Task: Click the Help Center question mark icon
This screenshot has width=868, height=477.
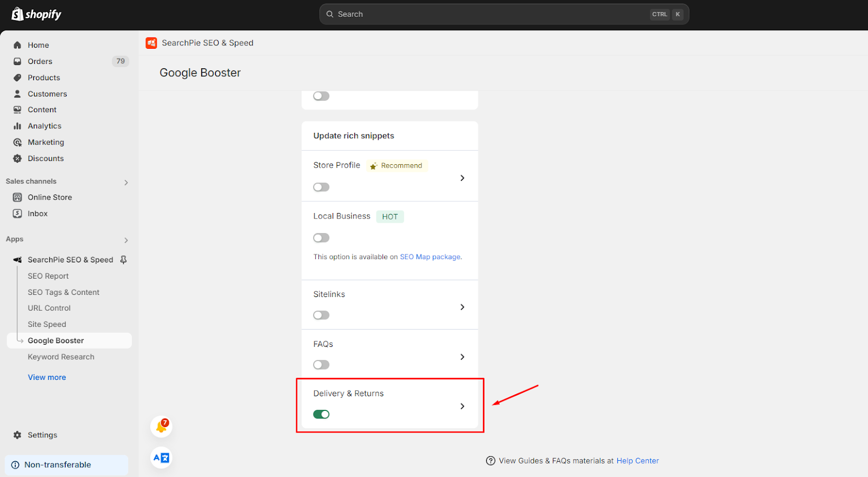Action: [x=490, y=461]
